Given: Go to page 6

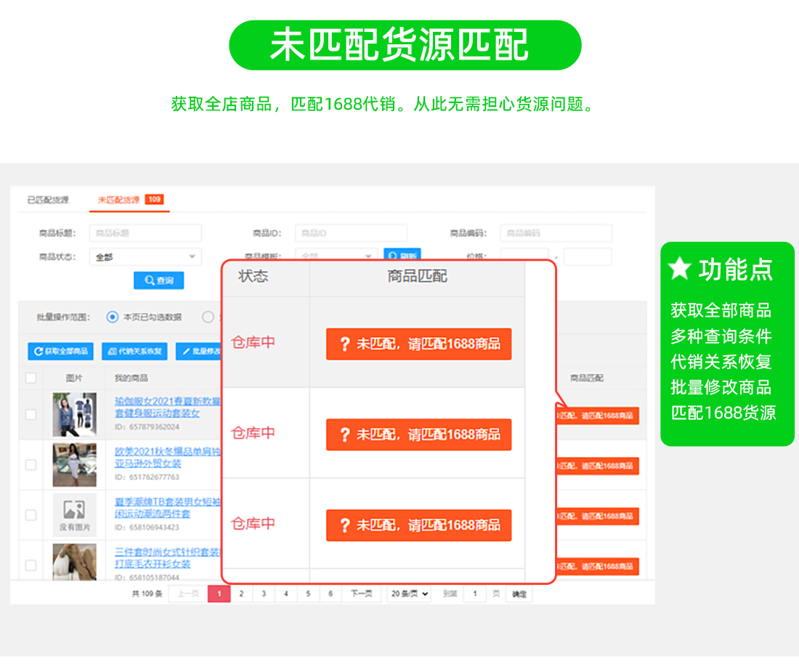Looking at the screenshot, I should 330,594.
